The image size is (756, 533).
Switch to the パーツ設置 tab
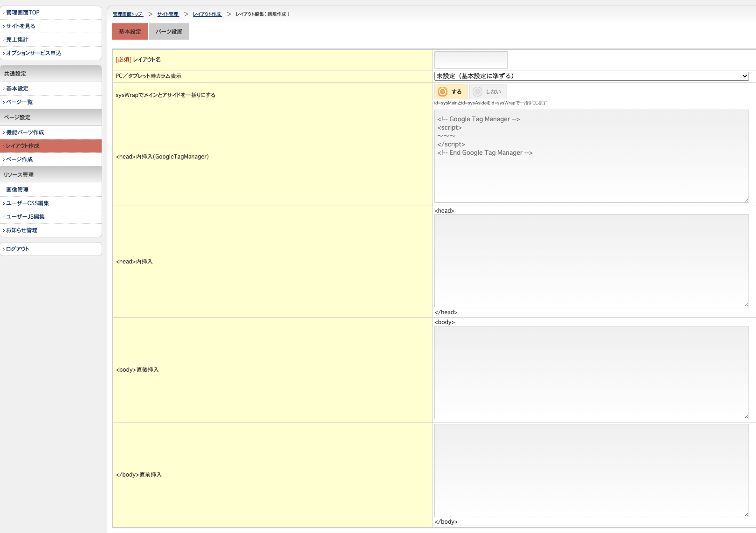point(169,32)
